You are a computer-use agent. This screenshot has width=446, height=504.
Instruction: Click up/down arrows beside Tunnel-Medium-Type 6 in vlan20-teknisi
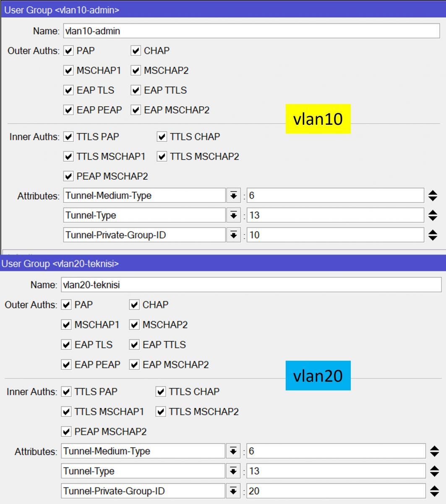click(434, 451)
